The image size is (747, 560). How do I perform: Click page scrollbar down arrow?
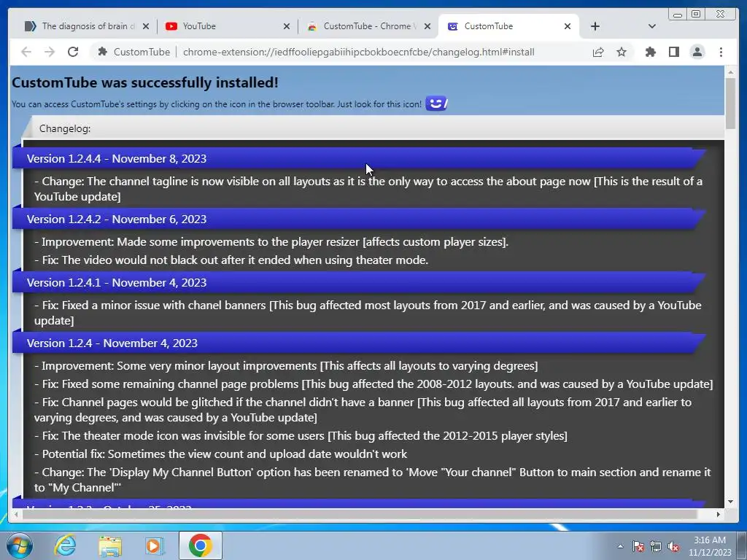pyautogui.click(x=730, y=502)
